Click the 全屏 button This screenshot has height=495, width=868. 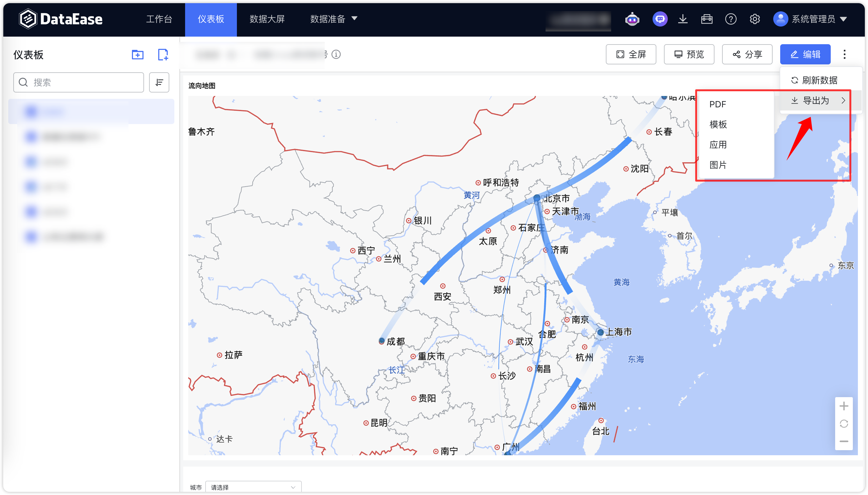click(631, 54)
